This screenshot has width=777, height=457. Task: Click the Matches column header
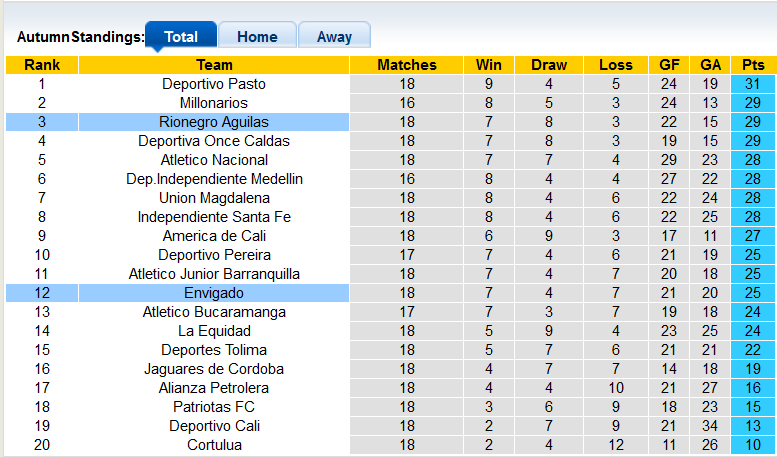407,65
